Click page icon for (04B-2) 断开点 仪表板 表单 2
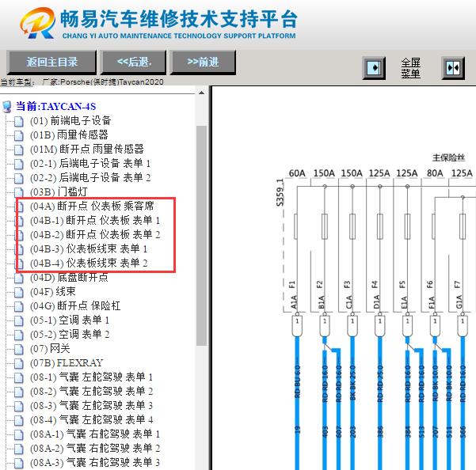 pos(18,235)
